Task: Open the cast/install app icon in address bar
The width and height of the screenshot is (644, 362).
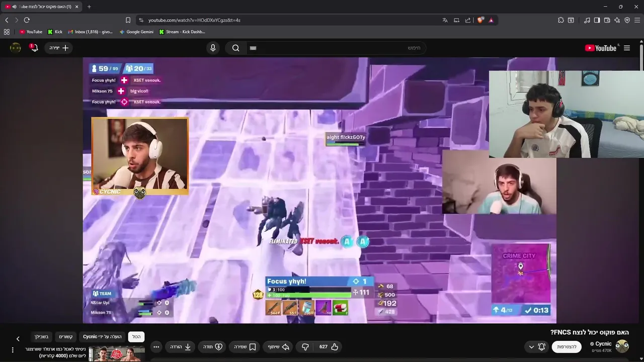Action: [x=456, y=20]
